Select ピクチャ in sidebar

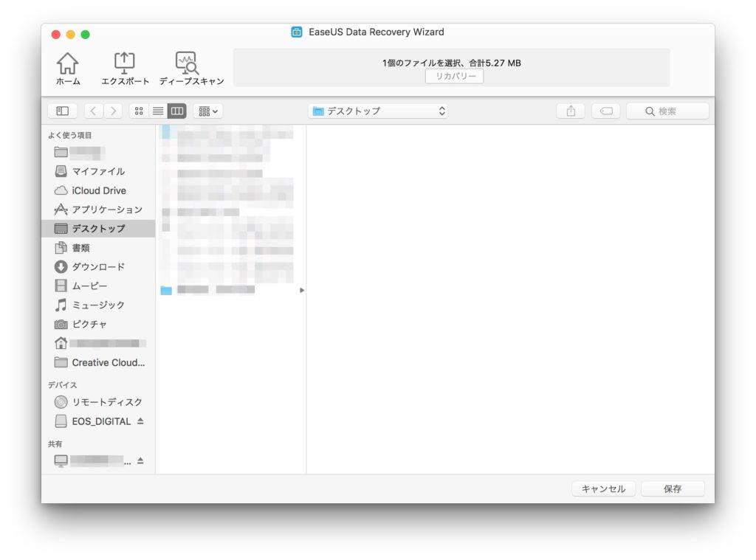pos(98,325)
